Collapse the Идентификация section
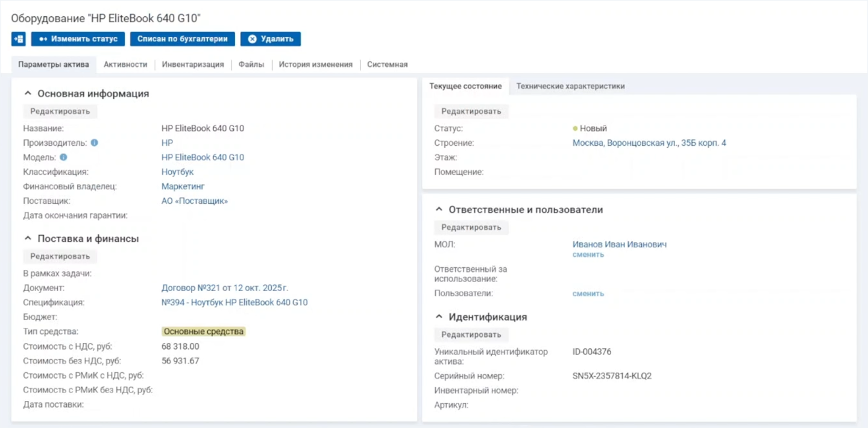The height and width of the screenshot is (428, 868). click(438, 317)
